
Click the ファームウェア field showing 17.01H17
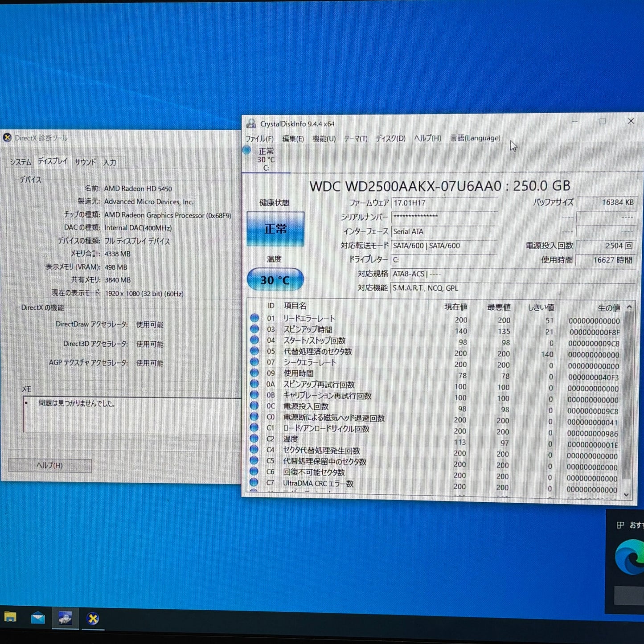(x=444, y=203)
